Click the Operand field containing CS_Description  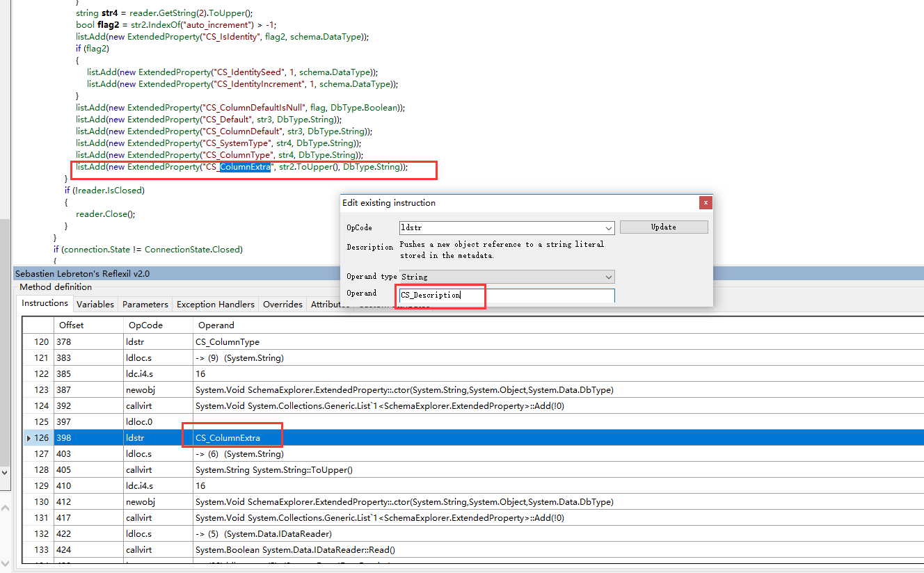coord(507,296)
